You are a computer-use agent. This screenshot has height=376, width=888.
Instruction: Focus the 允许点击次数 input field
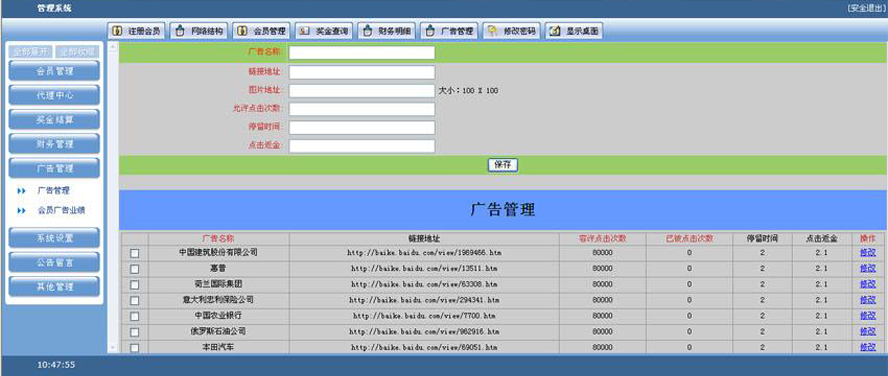(x=362, y=109)
